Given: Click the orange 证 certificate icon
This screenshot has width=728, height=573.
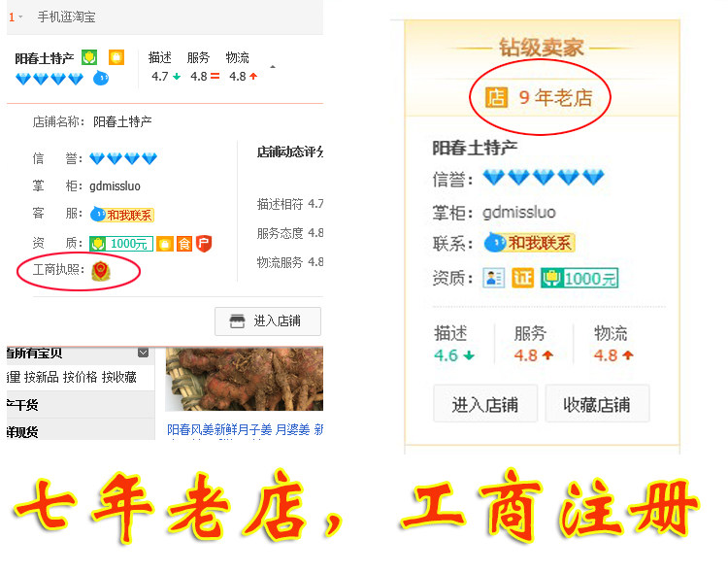Looking at the screenshot, I should 523,278.
